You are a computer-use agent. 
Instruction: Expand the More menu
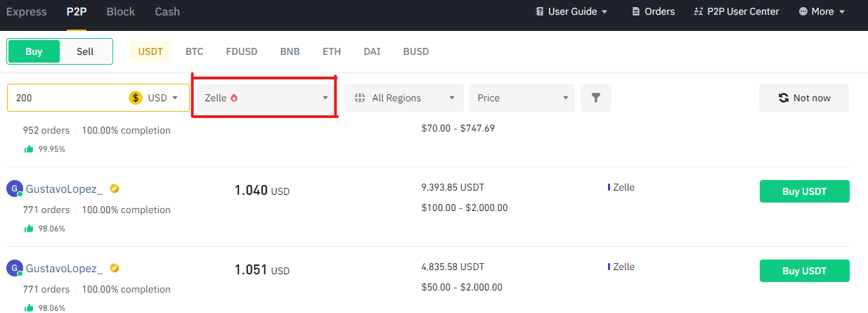822,12
